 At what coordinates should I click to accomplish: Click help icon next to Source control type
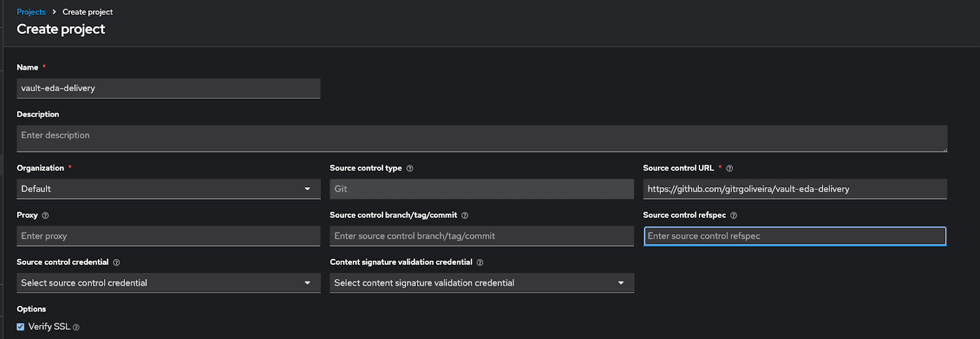coord(410,168)
